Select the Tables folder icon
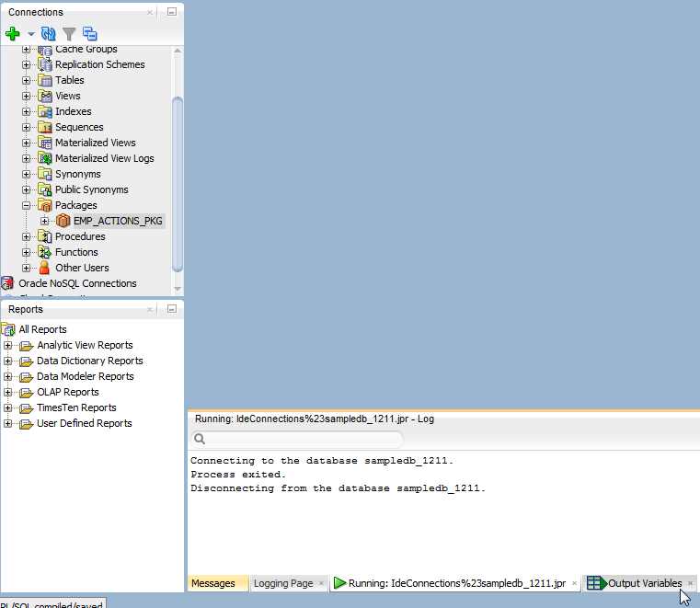 pos(45,80)
